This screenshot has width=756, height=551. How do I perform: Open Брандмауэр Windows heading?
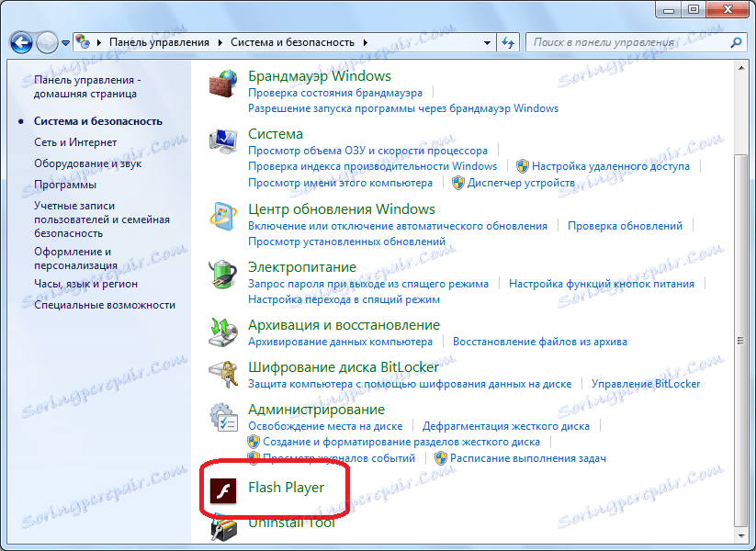[320, 76]
